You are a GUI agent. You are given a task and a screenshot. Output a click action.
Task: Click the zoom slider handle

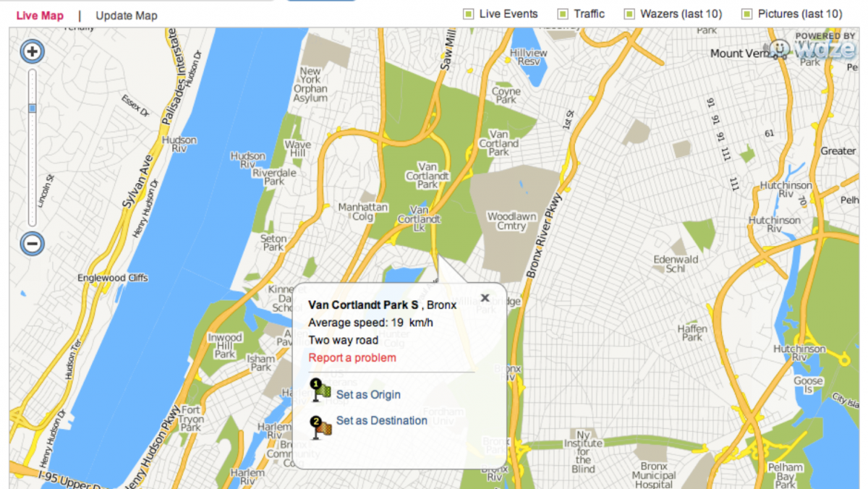click(32, 109)
